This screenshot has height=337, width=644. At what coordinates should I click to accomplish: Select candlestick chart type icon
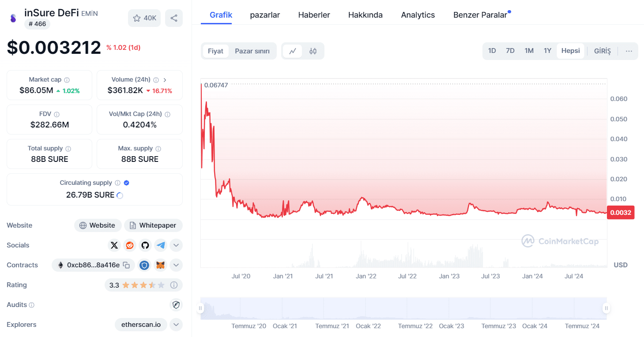click(313, 51)
